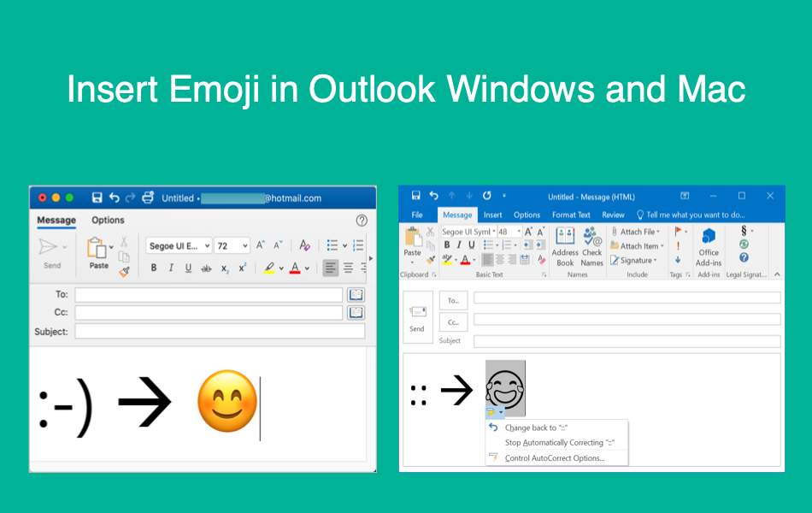
Task: Set High Importance red exclamation mark
Action: click(678, 246)
